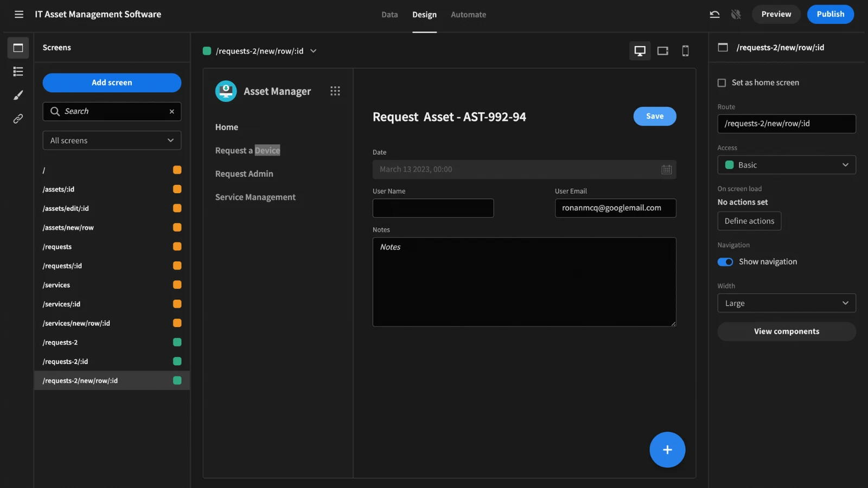868x488 pixels.
Task: Switch to mobile preview icon
Action: point(685,51)
